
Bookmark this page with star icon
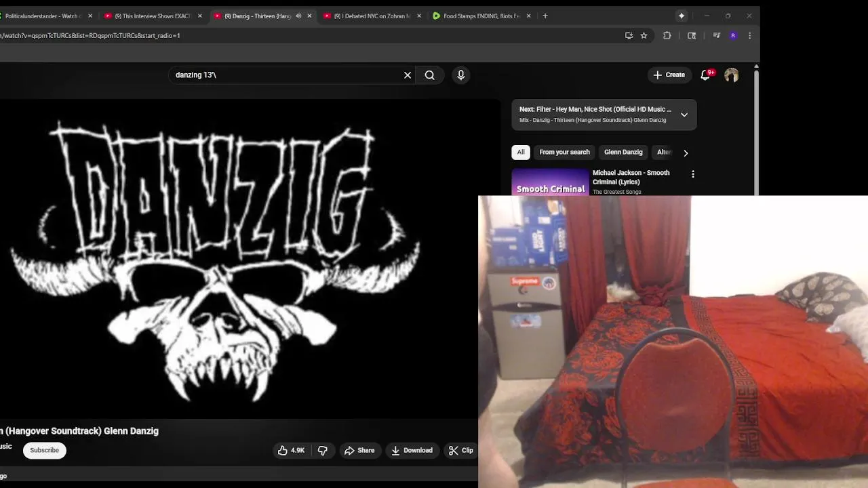click(x=644, y=36)
